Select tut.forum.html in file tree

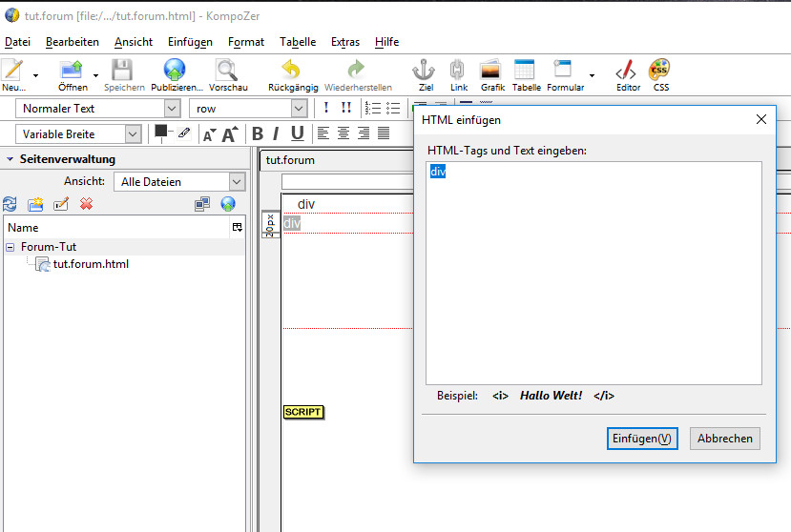91,264
